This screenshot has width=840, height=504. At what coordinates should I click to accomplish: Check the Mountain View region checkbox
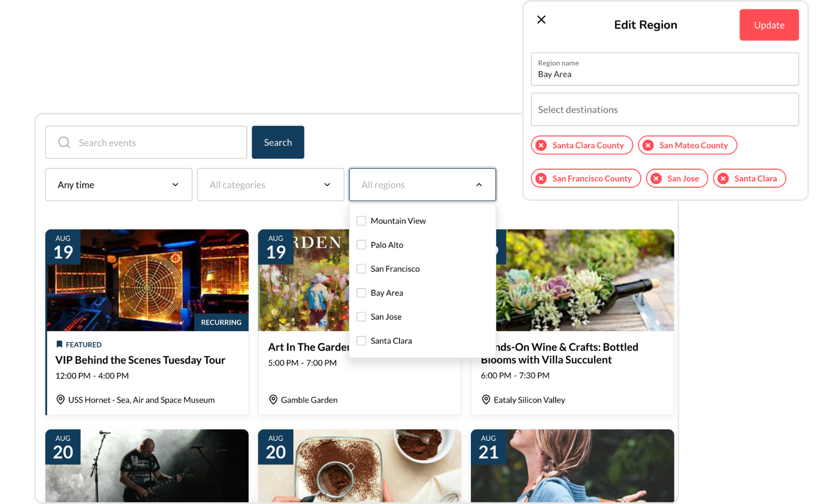(361, 221)
